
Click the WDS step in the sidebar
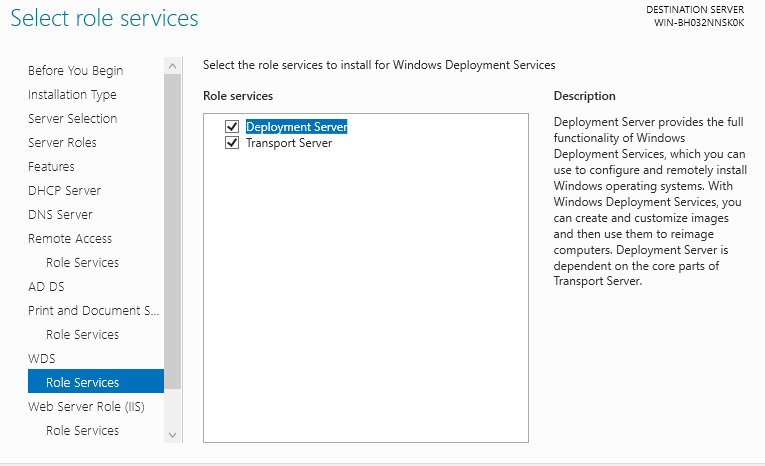[x=42, y=359]
